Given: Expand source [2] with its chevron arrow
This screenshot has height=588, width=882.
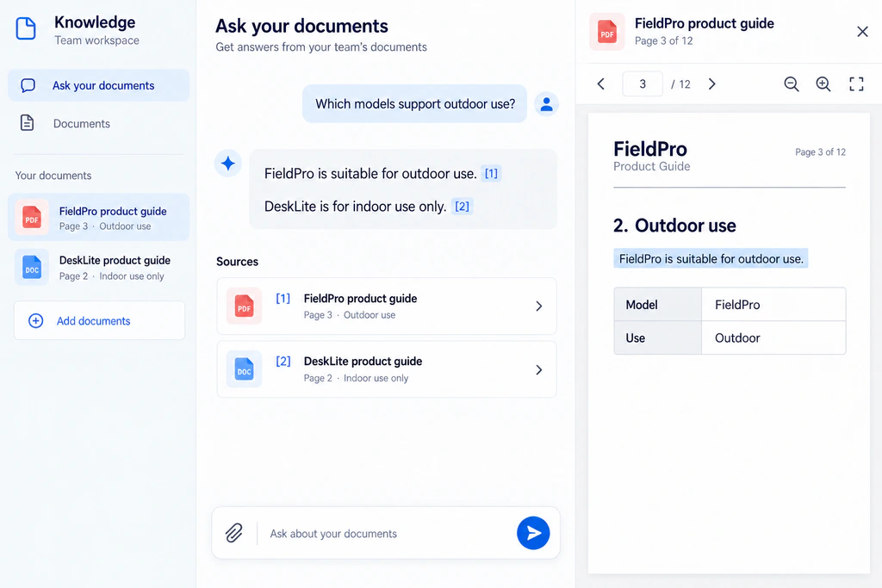Looking at the screenshot, I should [x=539, y=370].
